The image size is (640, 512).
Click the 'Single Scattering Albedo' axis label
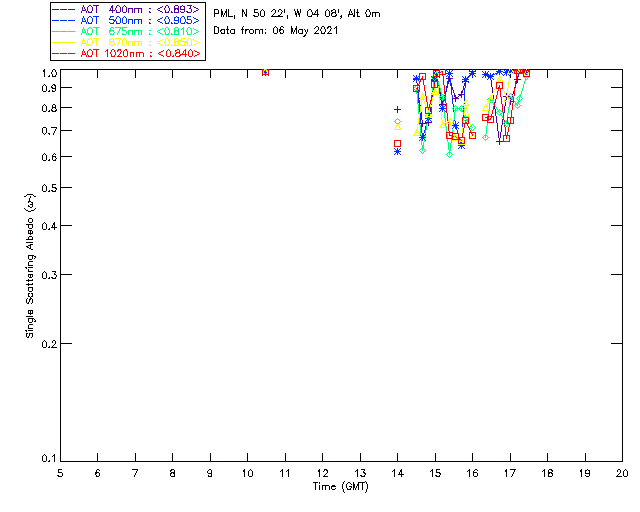(x=30, y=266)
